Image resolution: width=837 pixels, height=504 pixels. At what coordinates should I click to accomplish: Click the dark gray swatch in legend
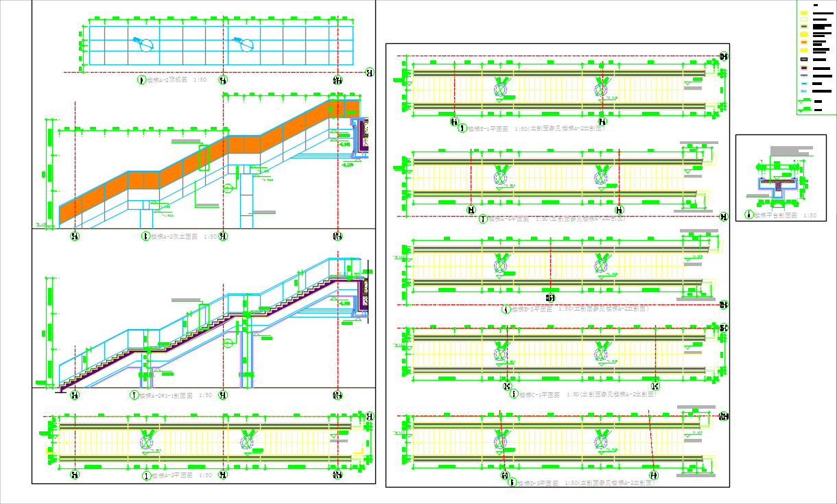[803, 60]
